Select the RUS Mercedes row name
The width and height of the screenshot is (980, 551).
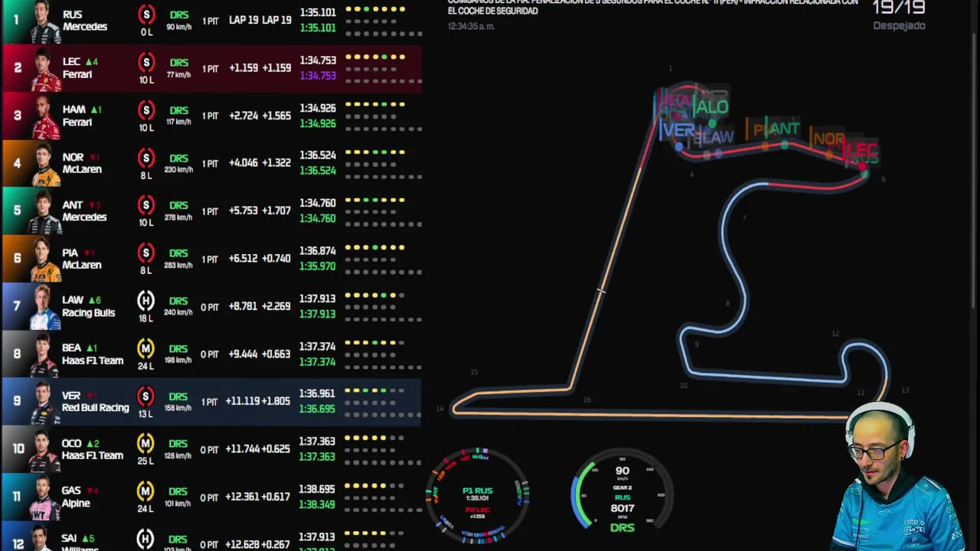click(x=84, y=21)
